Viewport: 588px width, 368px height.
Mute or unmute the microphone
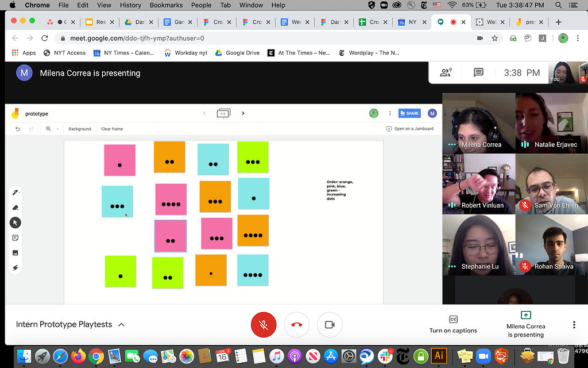pos(263,325)
